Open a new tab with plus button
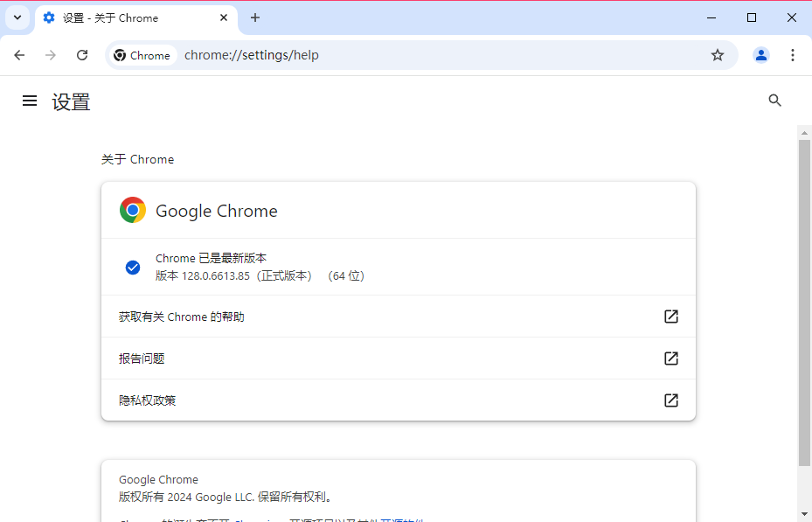 255,17
